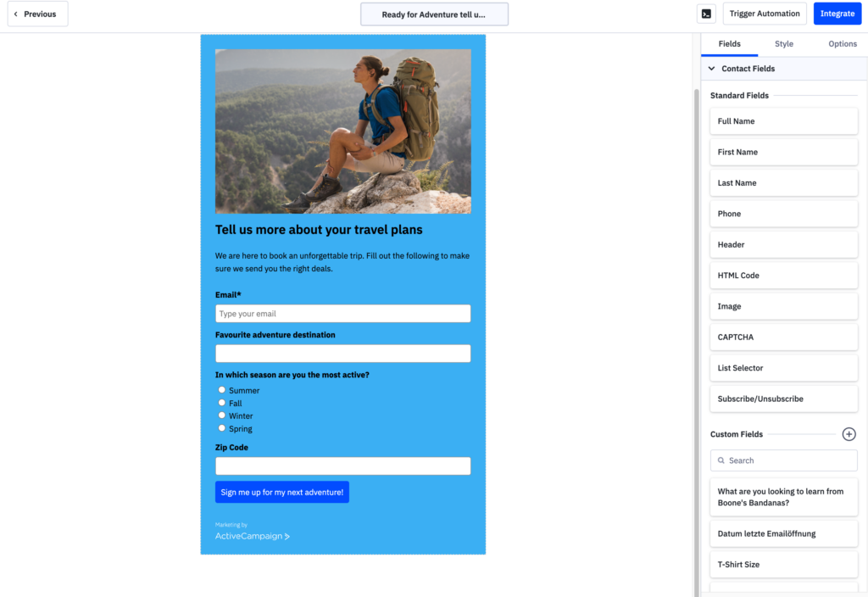Click the plus icon next to Custom Fields

tap(849, 433)
